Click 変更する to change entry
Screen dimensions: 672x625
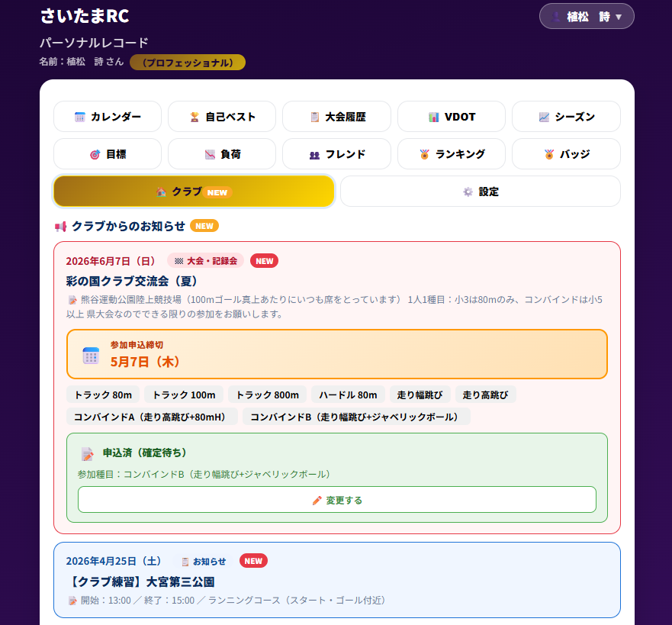click(337, 499)
